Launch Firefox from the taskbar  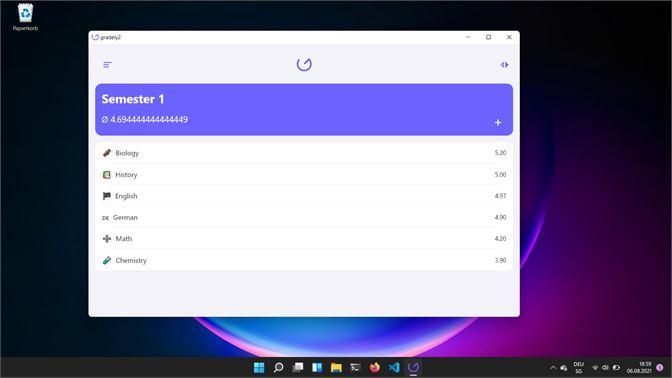point(375,367)
